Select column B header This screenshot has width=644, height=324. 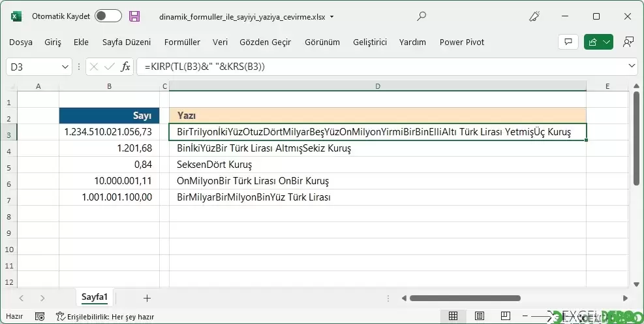(109, 86)
